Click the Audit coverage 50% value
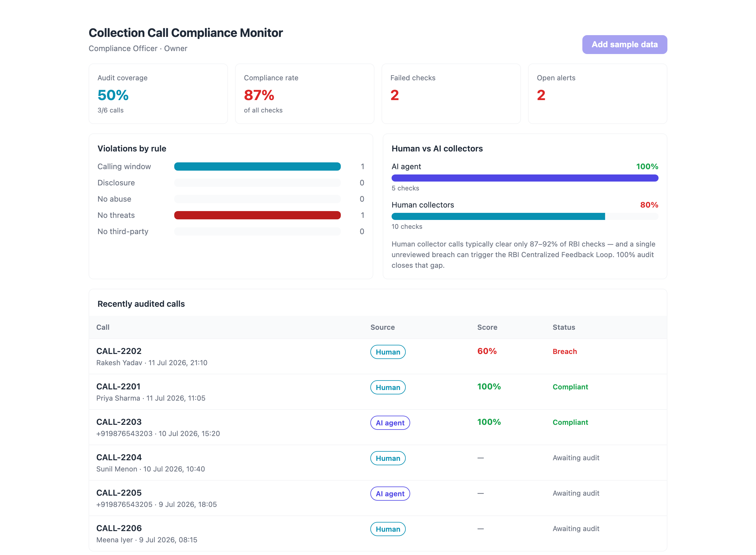Viewport: 756px width, 555px height. (113, 95)
